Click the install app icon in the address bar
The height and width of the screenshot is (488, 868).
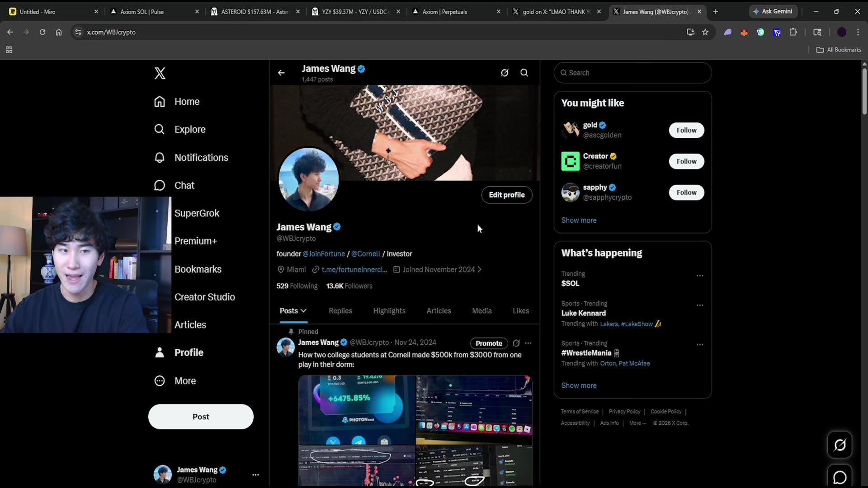[x=690, y=32]
